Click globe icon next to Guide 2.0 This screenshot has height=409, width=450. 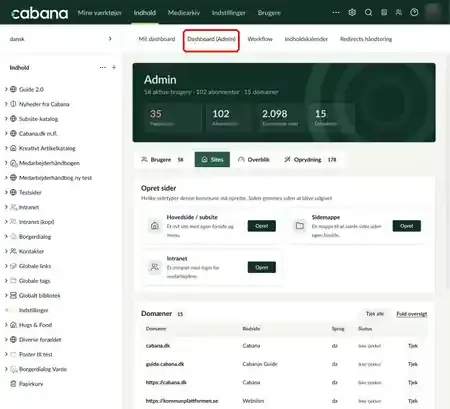(x=13, y=89)
